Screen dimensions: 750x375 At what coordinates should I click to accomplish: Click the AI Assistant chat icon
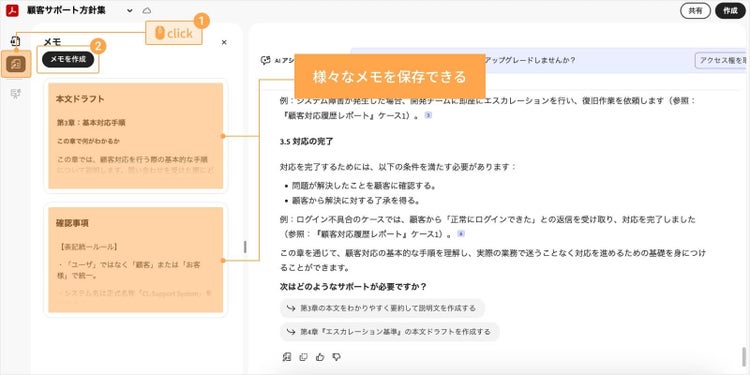coord(265,60)
